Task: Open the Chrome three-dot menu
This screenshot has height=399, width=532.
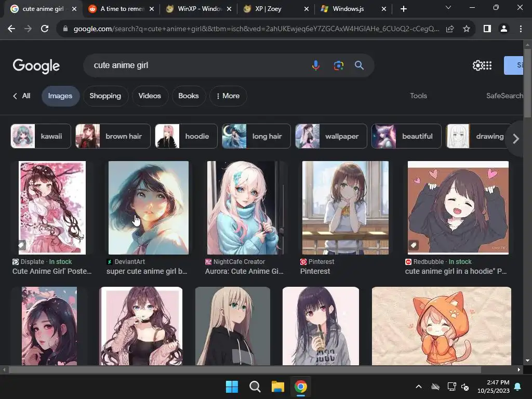Action: point(521,29)
